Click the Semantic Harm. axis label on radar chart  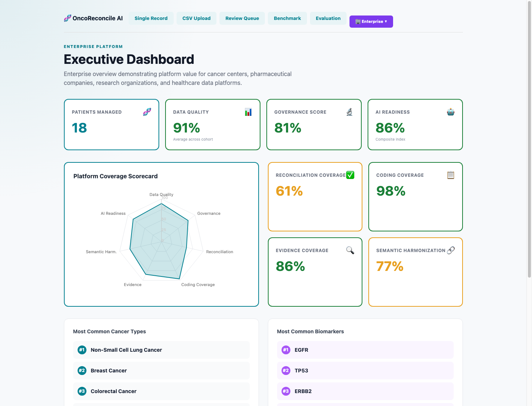(x=101, y=252)
